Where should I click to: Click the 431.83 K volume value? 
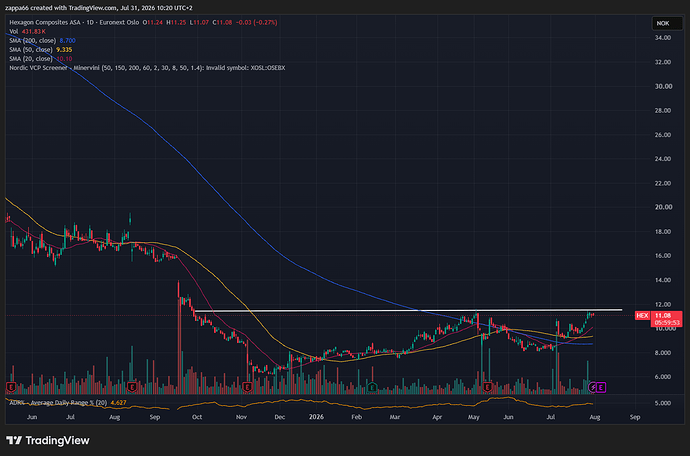[x=33, y=32]
